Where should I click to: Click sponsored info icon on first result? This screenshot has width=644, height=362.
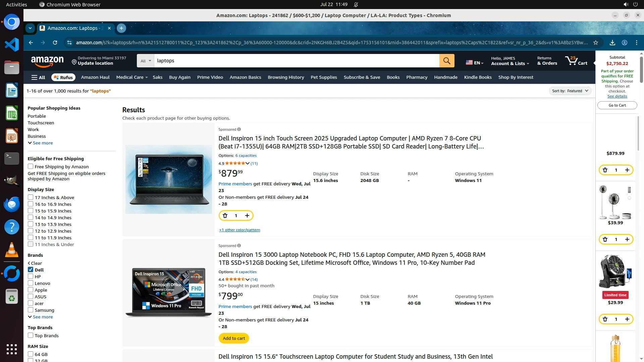(x=239, y=129)
